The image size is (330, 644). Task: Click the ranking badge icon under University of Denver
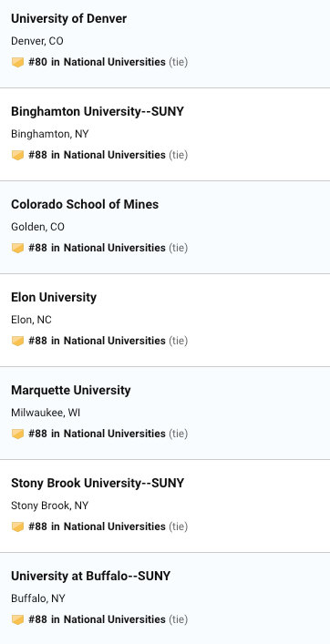17,63
